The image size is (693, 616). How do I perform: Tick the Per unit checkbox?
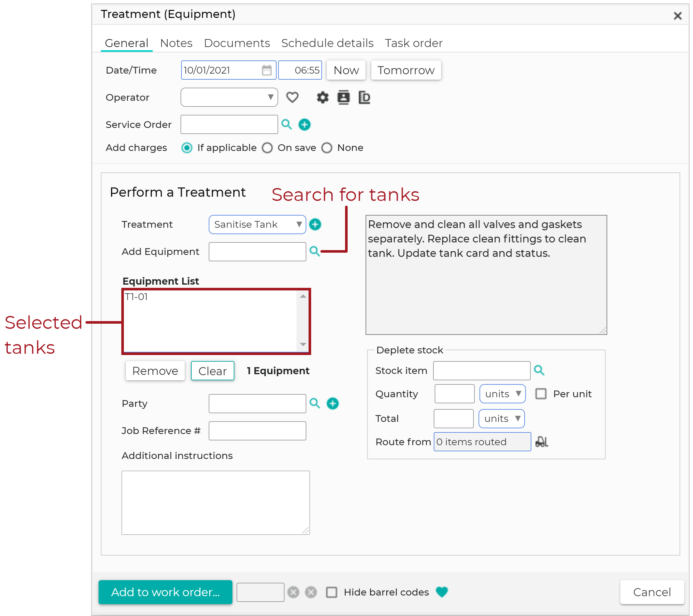click(541, 394)
